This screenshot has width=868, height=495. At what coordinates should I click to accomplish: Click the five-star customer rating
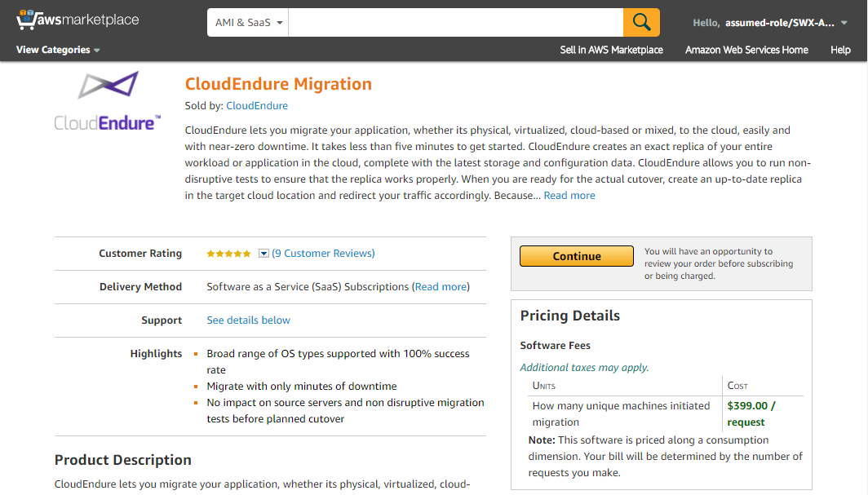click(228, 254)
